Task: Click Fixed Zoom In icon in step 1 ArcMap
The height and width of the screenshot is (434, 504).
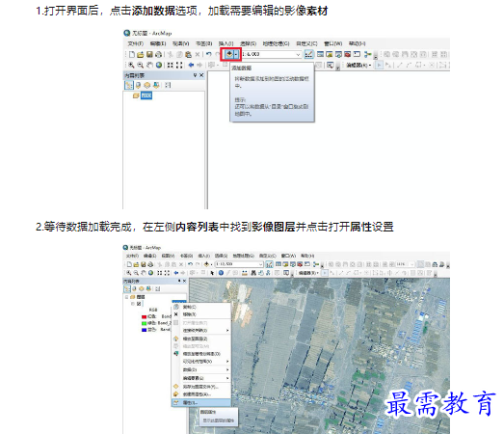Action: click(x=170, y=65)
